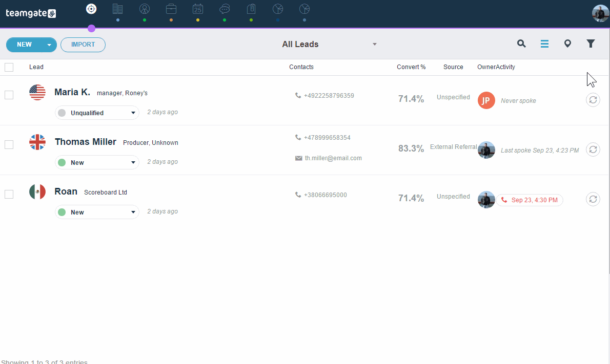
Task: Open the calendar icon showing 25
Action: (x=198, y=9)
